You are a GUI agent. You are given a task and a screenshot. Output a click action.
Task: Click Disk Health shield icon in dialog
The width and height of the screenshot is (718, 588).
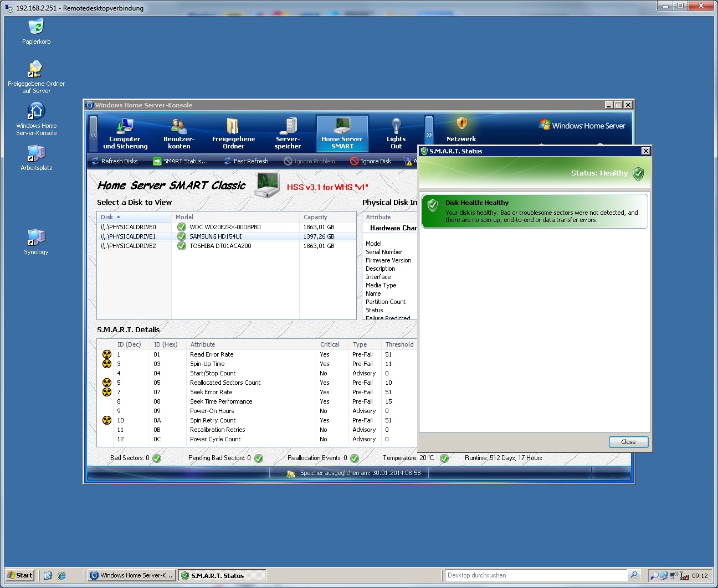pos(433,205)
